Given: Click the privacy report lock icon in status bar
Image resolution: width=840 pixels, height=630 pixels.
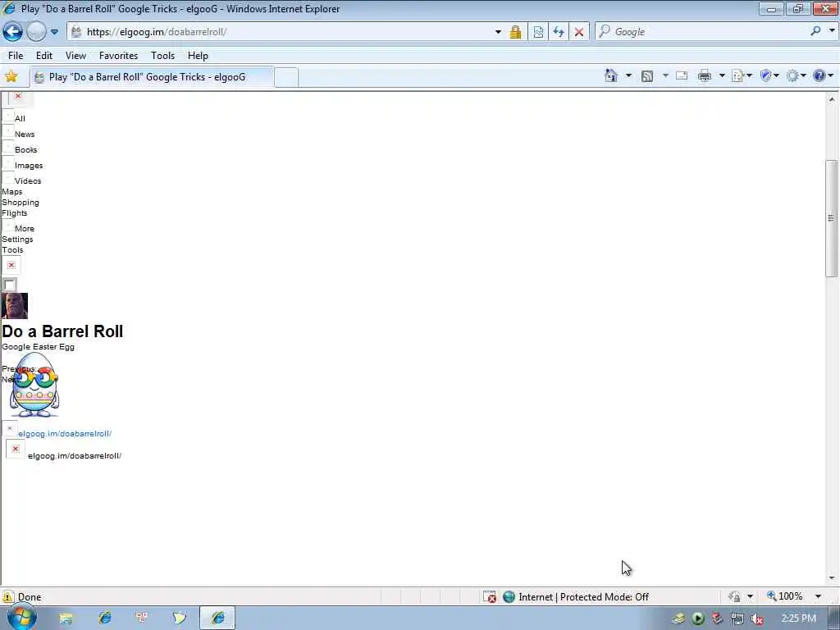Looking at the screenshot, I should click(x=735, y=596).
